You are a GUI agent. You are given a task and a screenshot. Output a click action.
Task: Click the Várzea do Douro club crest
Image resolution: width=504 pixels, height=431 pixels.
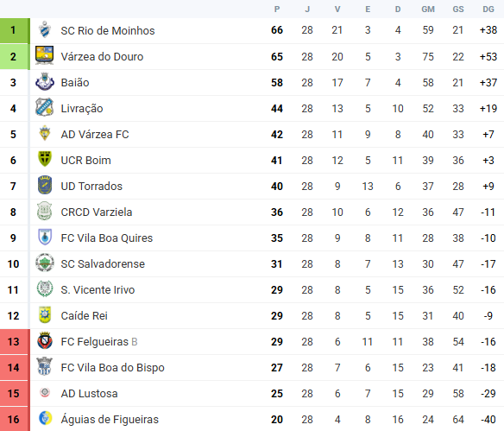(45, 55)
